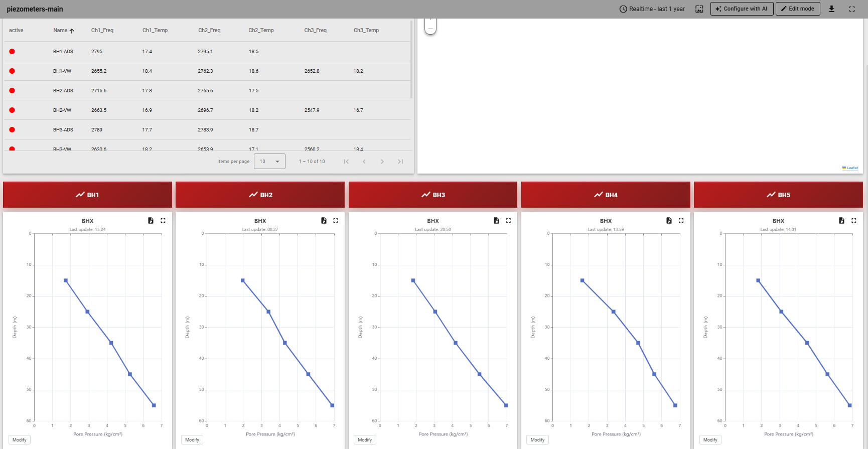Viewport: 868px width, 449px height.
Task: Click the red status dot for BH3-ADS
Action: click(x=12, y=130)
